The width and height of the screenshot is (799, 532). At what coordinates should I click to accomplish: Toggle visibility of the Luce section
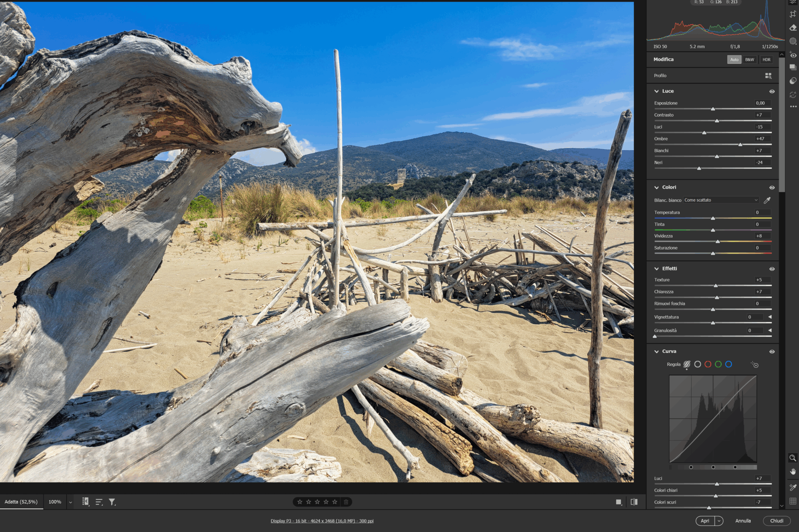(x=772, y=91)
